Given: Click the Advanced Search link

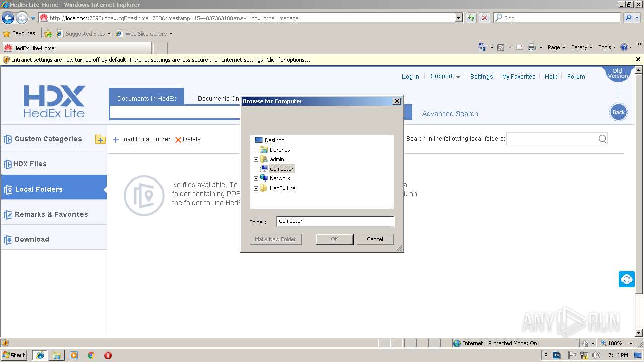Looking at the screenshot, I should point(450,114).
